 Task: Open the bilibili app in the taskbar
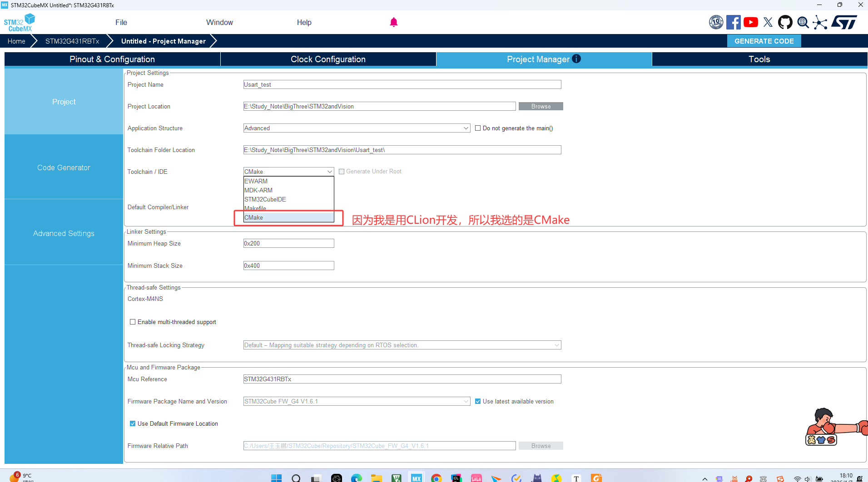click(x=476, y=478)
